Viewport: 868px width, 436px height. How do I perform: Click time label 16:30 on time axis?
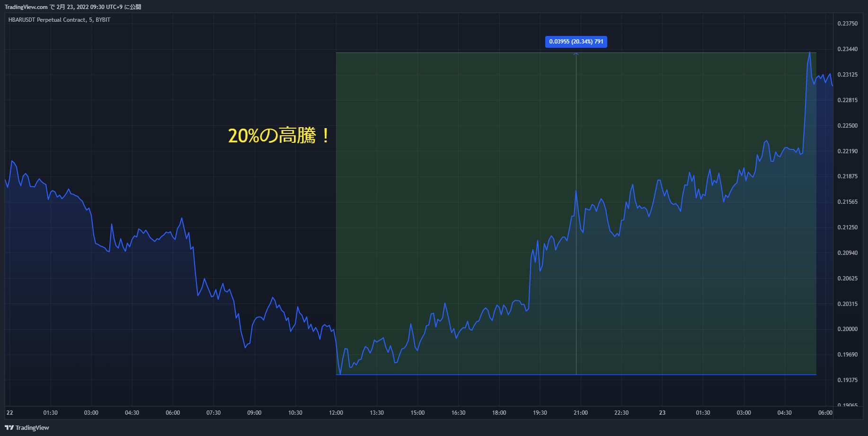point(458,413)
